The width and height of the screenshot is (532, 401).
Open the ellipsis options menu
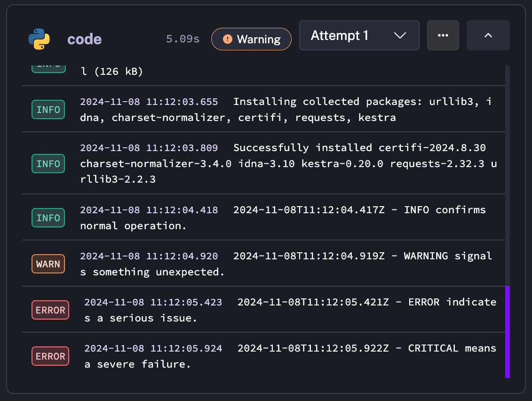(x=443, y=35)
